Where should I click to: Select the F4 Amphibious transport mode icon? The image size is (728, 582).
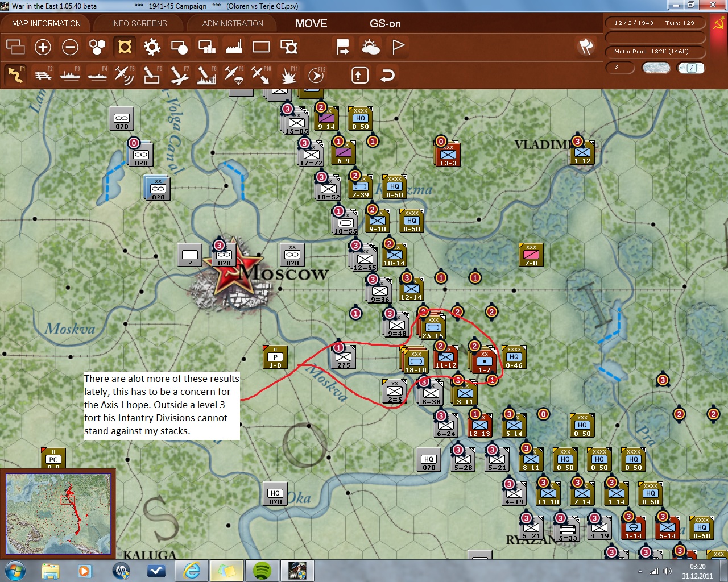[97, 74]
